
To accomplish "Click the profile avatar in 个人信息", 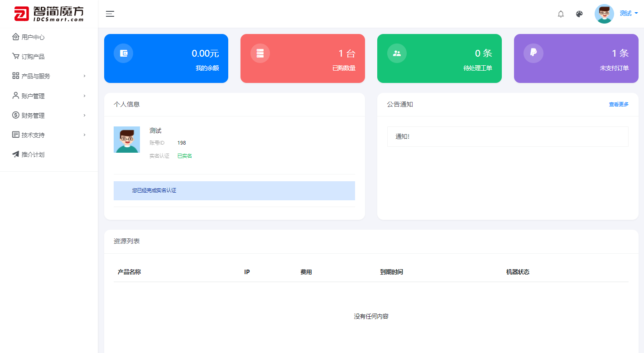I will (127, 140).
